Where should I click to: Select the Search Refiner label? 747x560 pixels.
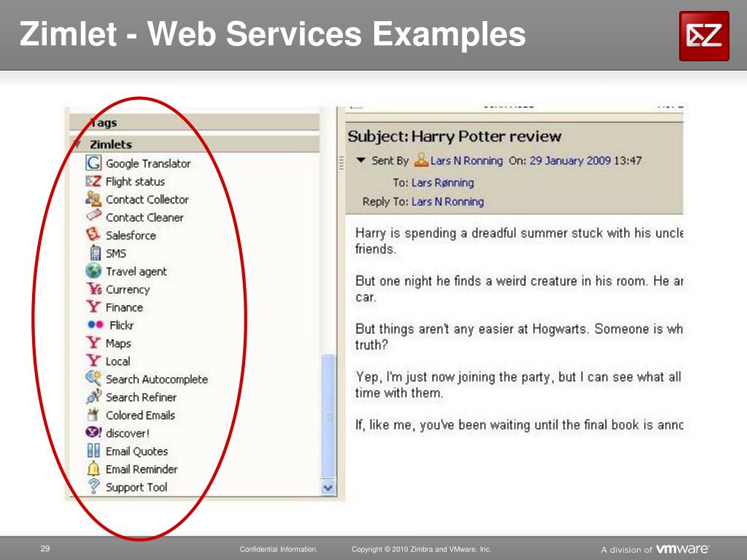pos(141,397)
